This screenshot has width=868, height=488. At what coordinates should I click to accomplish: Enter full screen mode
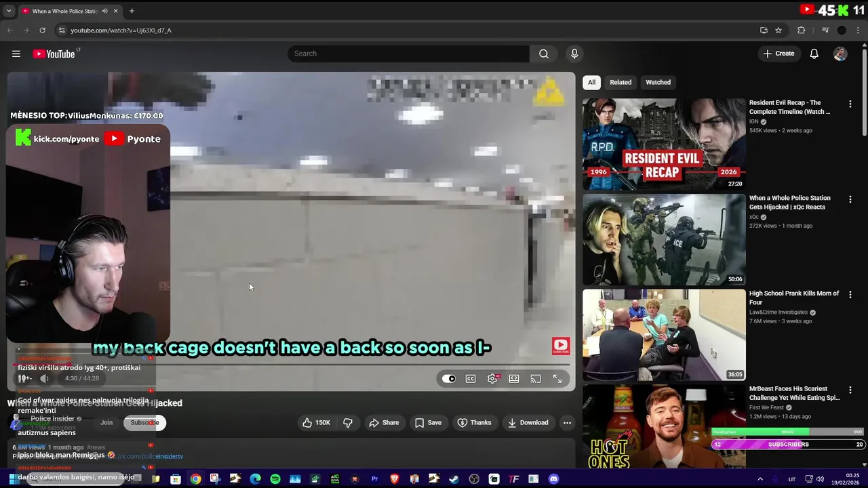(557, 379)
